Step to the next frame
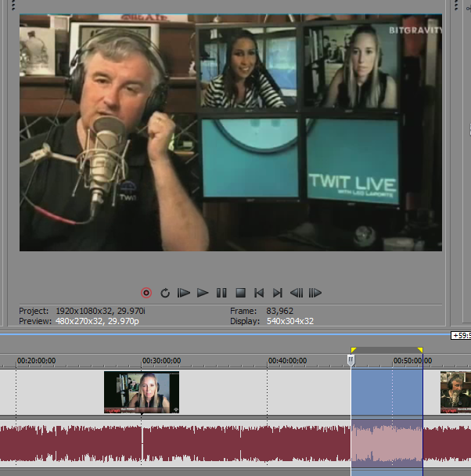471x476 pixels. point(315,293)
